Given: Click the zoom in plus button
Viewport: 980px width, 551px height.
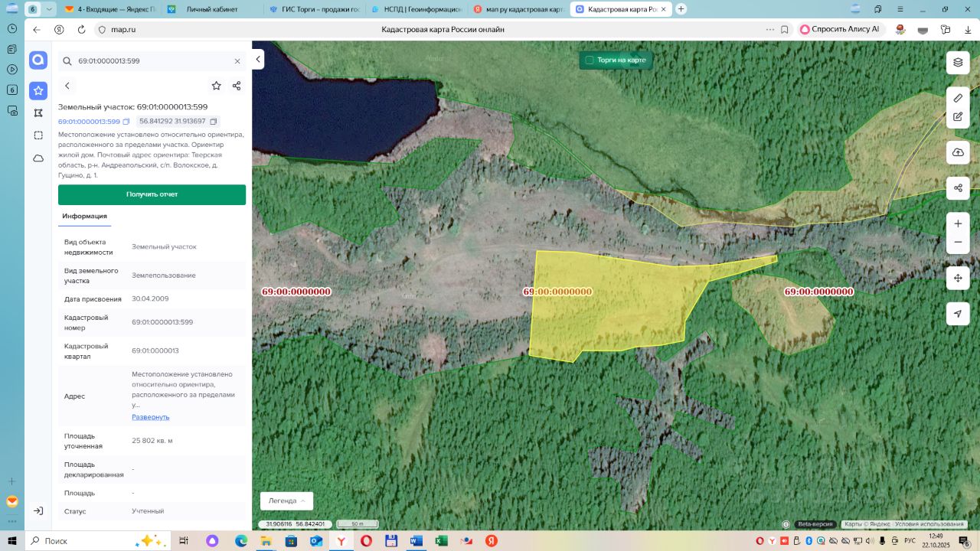Looking at the screenshot, I should coord(958,223).
